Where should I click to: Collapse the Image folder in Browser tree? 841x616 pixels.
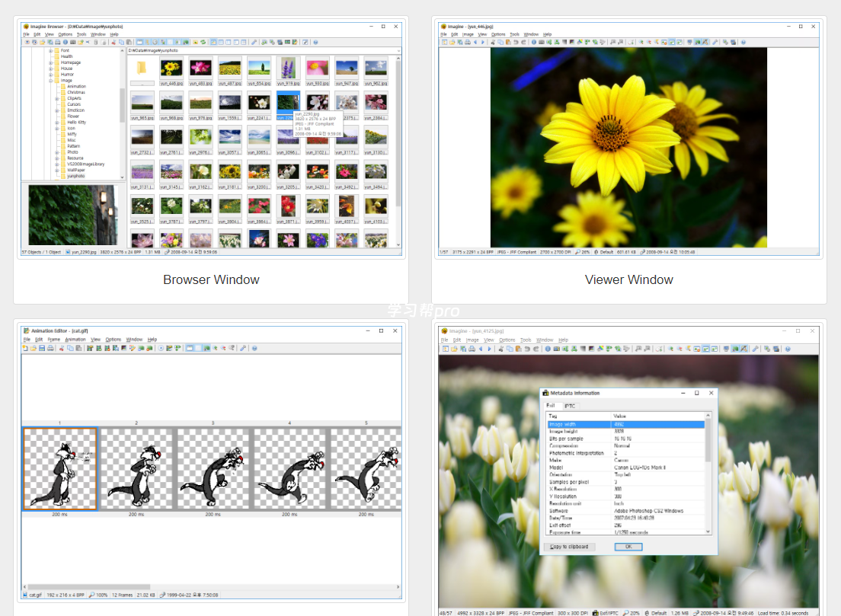point(51,81)
